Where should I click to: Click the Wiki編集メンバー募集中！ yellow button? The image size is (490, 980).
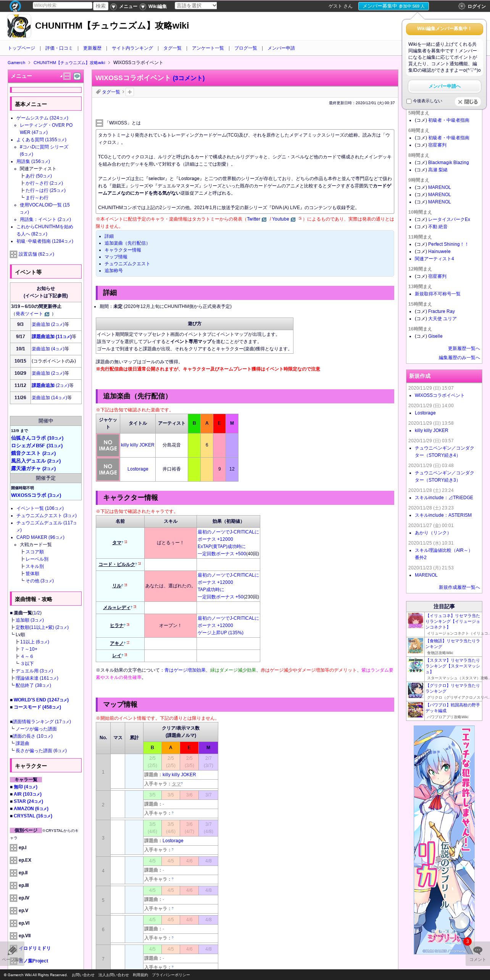click(x=445, y=29)
